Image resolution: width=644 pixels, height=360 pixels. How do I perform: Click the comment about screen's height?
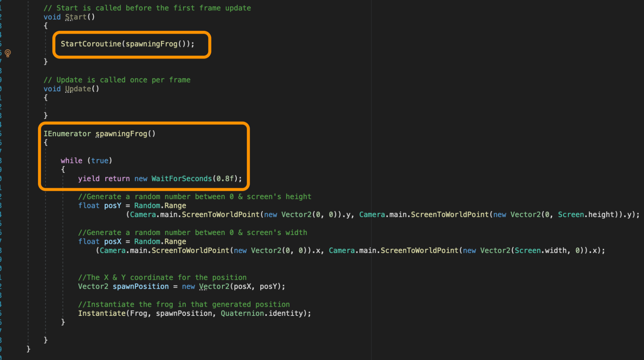195,197
